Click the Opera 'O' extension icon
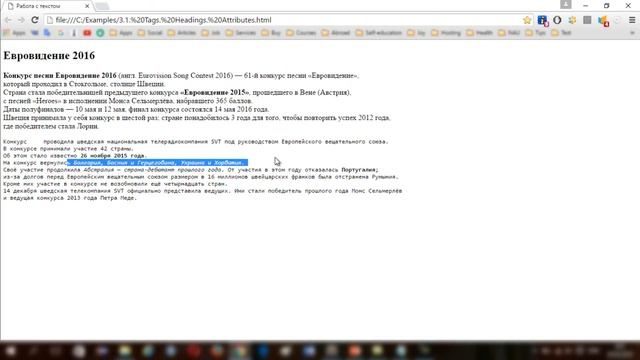Image resolution: width=640 pixels, height=360 pixels. coord(557,20)
